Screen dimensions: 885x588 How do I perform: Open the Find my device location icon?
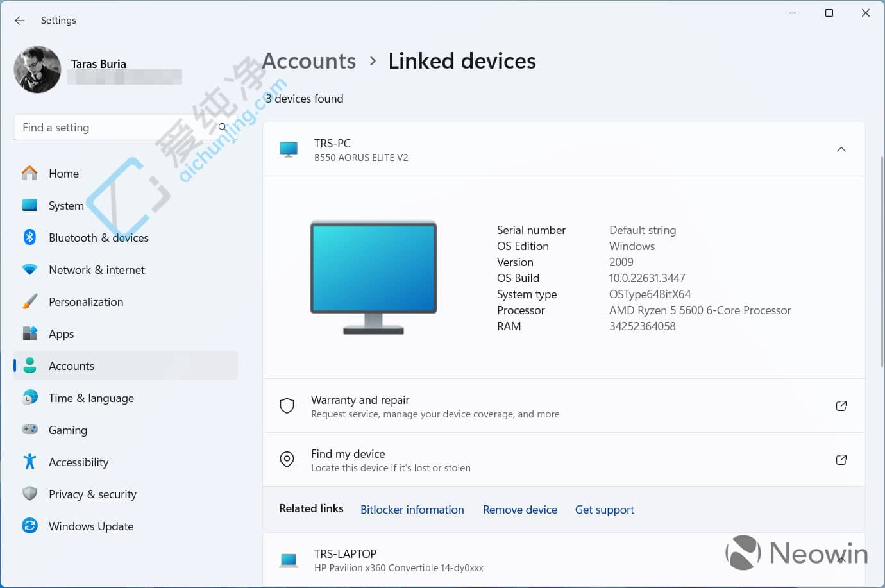tap(287, 459)
